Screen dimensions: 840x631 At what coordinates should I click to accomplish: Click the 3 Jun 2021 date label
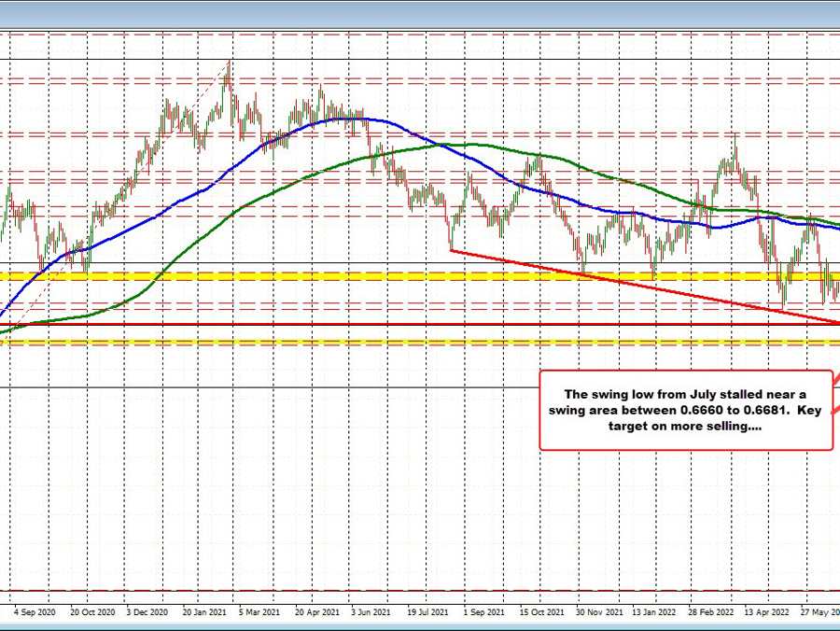coord(371,613)
